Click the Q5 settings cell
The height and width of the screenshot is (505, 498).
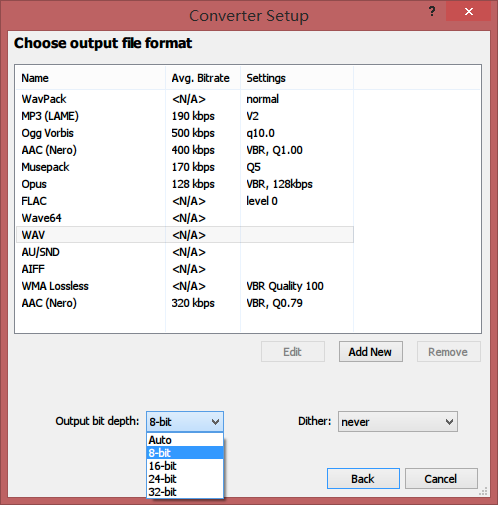coord(253,167)
